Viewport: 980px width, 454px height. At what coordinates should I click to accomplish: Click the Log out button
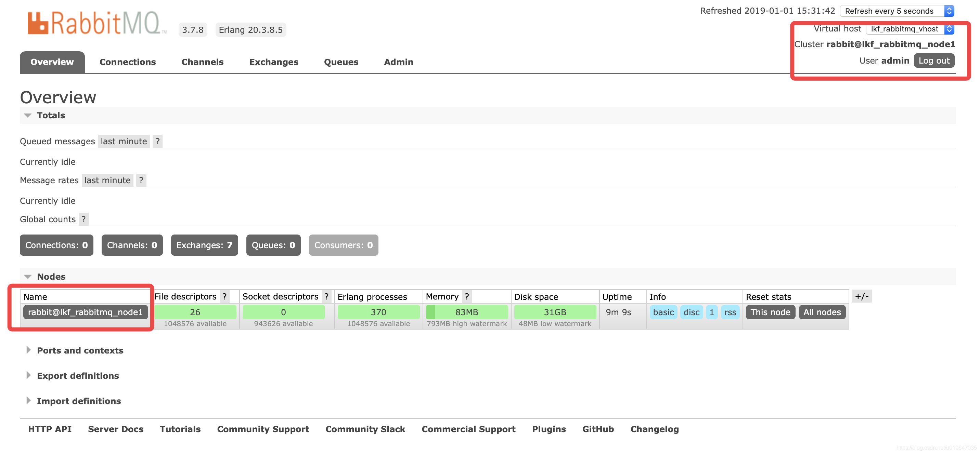point(934,61)
